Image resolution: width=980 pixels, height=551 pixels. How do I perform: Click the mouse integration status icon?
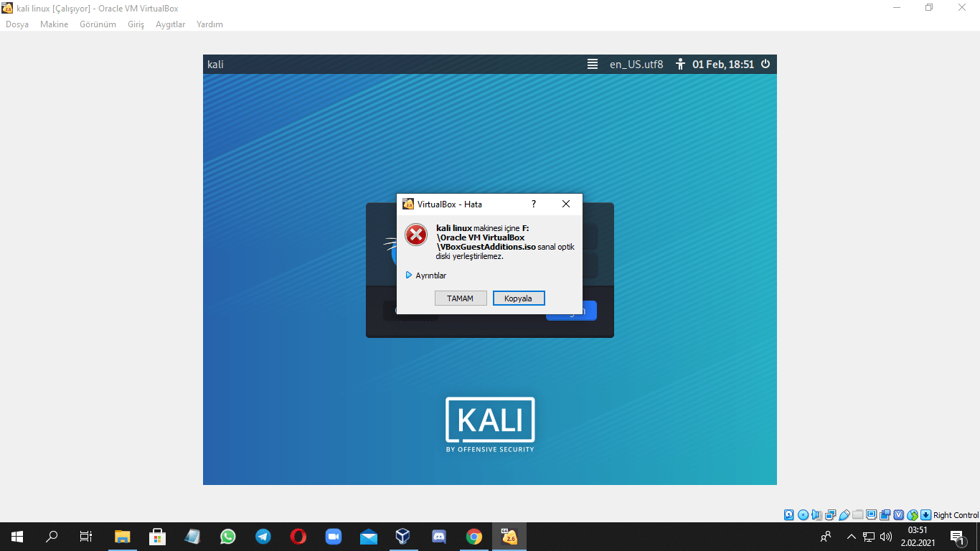click(x=913, y=515)
